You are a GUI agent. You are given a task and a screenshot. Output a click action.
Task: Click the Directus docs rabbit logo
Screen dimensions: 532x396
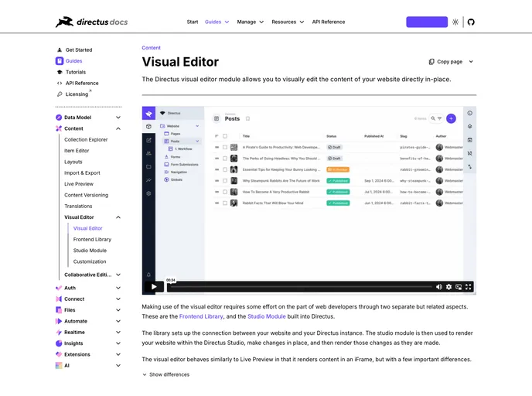(91, 22)
